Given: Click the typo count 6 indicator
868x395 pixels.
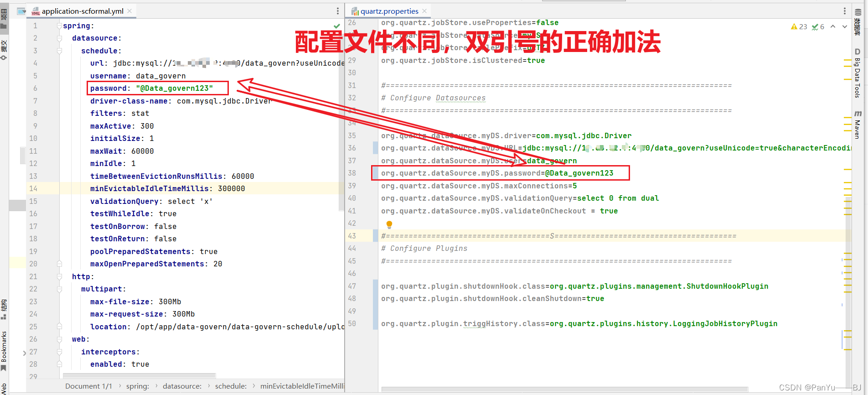Looking at the screenshot, I should coord(818,26).
